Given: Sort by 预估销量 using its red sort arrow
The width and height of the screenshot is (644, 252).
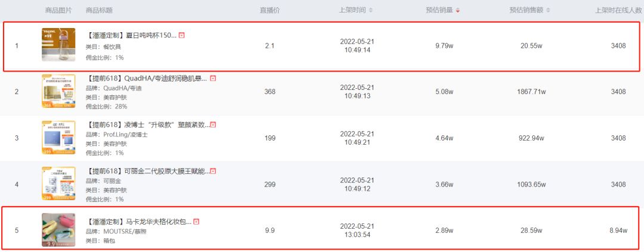Looking at the screenshot, I should [457, 10].
